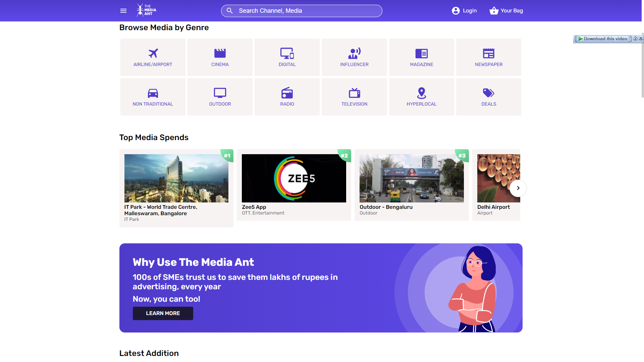Open the hamburger menu icon
The height and width of the screenshot is (362, 644).
(123, 11)
